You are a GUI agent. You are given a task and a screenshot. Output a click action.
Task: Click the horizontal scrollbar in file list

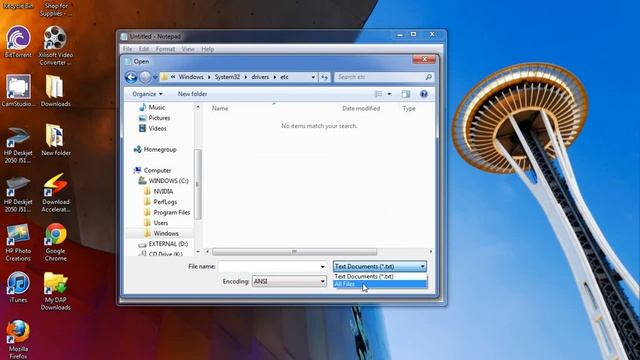click(294, 252)
